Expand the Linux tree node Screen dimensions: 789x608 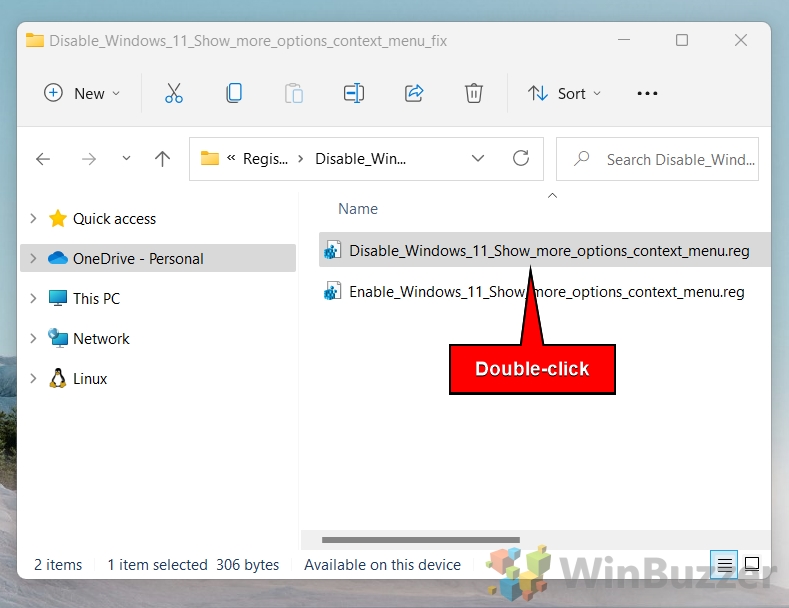pos(33,378)
